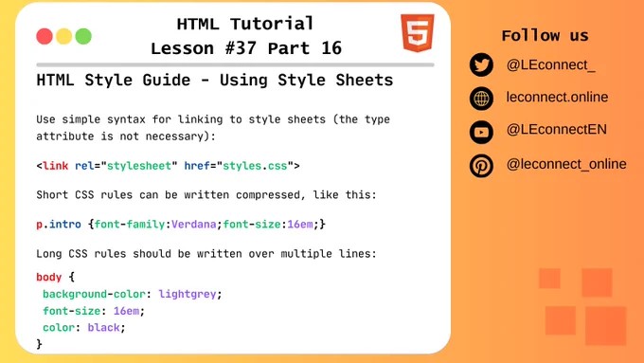The image size is (644, 363).
Task: Click the "background-color: lightgrey;" code line
Action: coord(133,294)
